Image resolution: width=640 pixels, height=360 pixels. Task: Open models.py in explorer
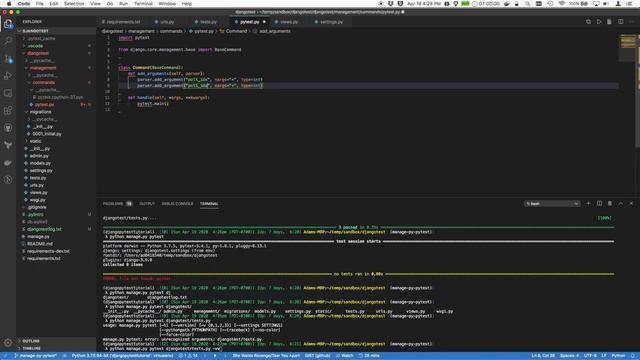pyautogui.click(x=40, y=163)
